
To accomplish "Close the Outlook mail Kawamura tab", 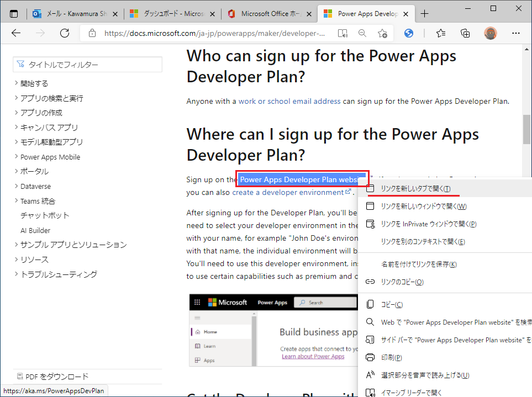I will point(115,14).
